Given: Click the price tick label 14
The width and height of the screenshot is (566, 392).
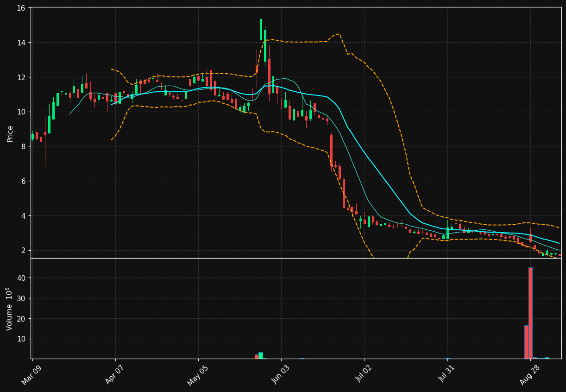Looking at the screenshot, I should tap(22, 43).
